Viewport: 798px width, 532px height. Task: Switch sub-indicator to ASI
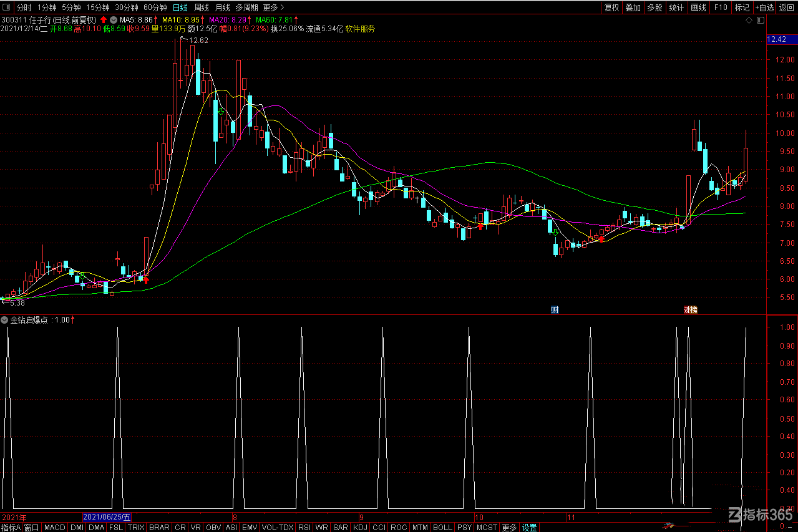(231, 527)
